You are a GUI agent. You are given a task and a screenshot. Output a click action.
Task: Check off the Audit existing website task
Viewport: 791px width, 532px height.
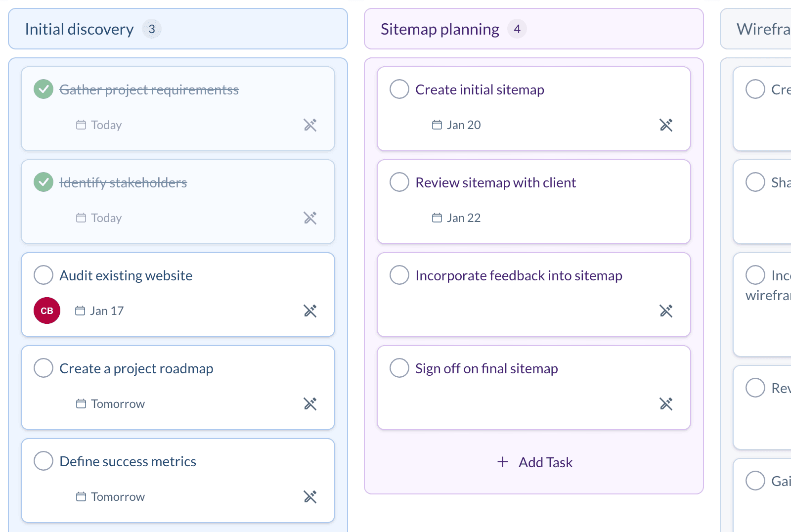(x=44, y=275)
